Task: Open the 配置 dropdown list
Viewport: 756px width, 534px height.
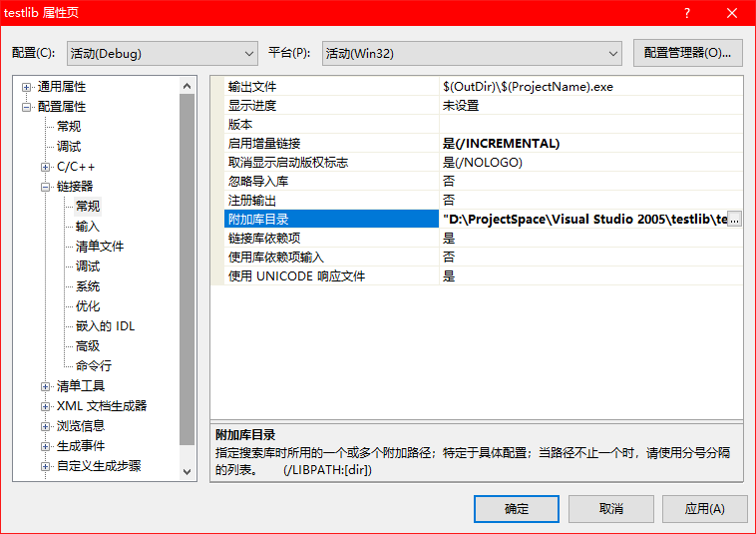Action: 162,53
